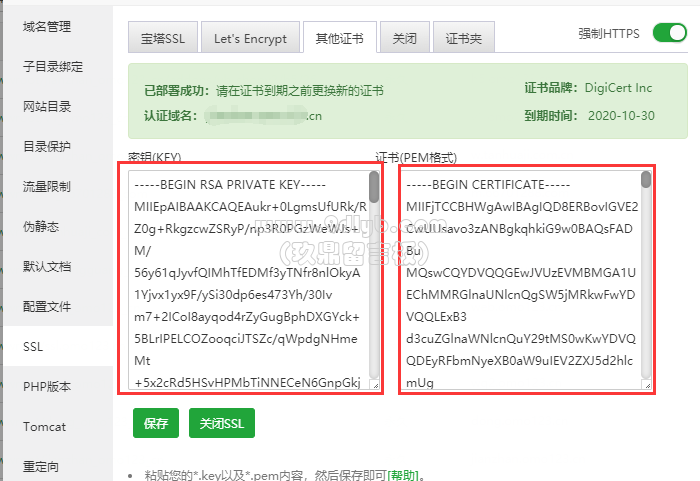This screenshot has height=481, width=700.
Task: Select 其他证书 tab
Action: click(340, 38)
